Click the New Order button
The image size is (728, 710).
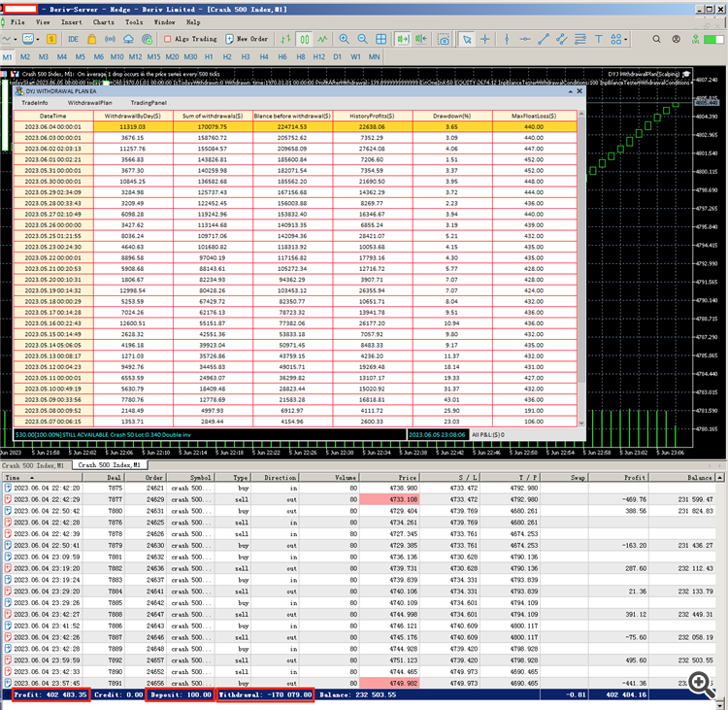[247, 39]
